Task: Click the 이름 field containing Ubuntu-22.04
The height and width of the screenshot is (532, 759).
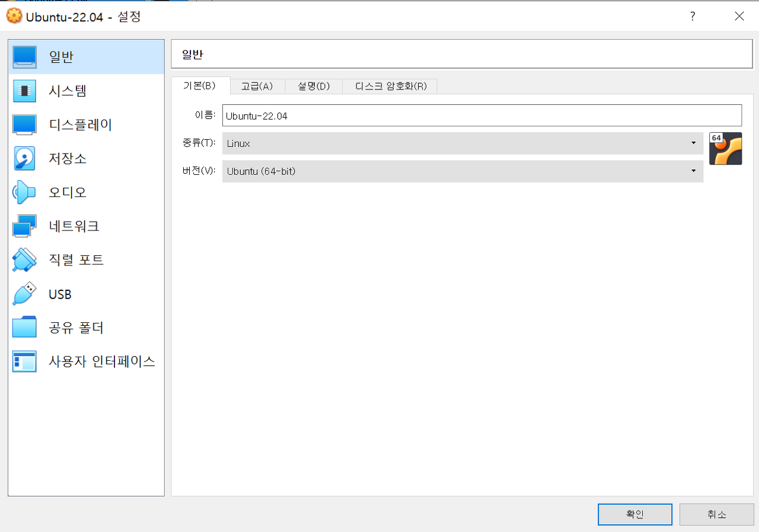Action: click(482, 116)
